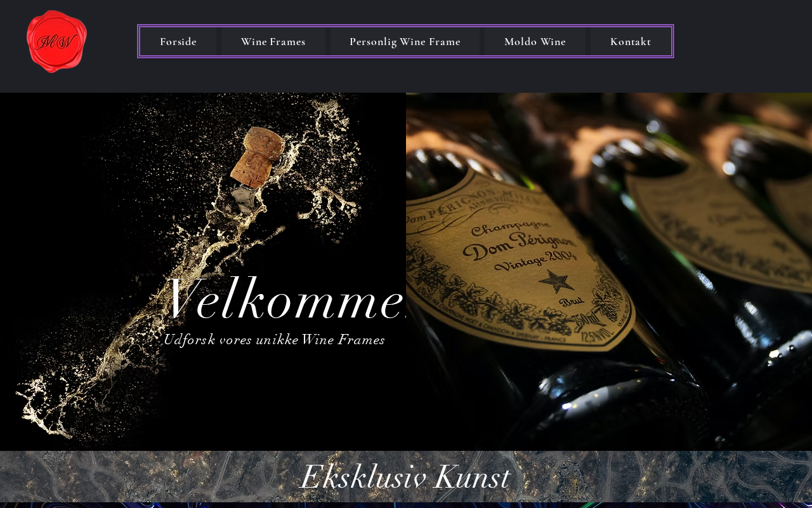Screen dimensions: 812x508
Task: Select the Eksklusiv Kunst heading
Action: coord(405,477)
